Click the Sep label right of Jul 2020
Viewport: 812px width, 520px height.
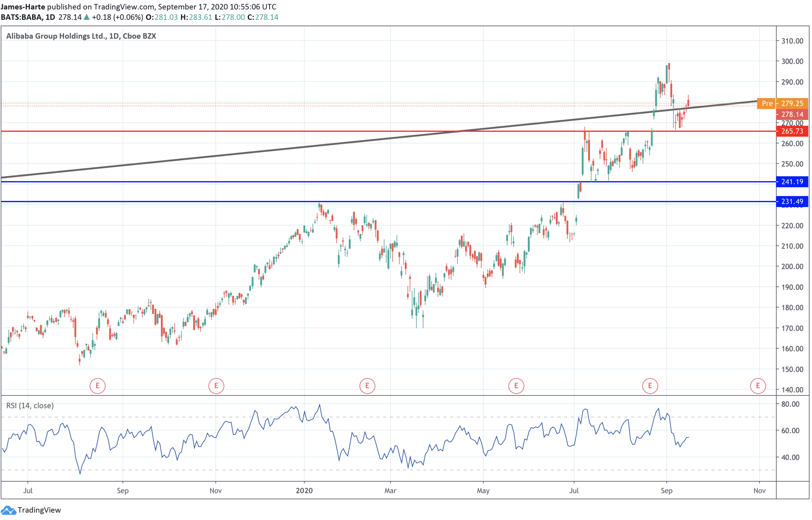(x=667, y=491)
